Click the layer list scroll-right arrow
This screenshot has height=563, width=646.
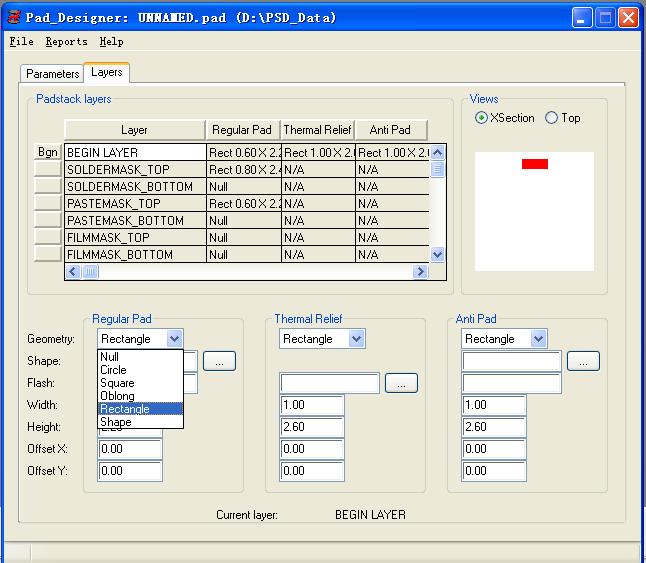[420, 271]
